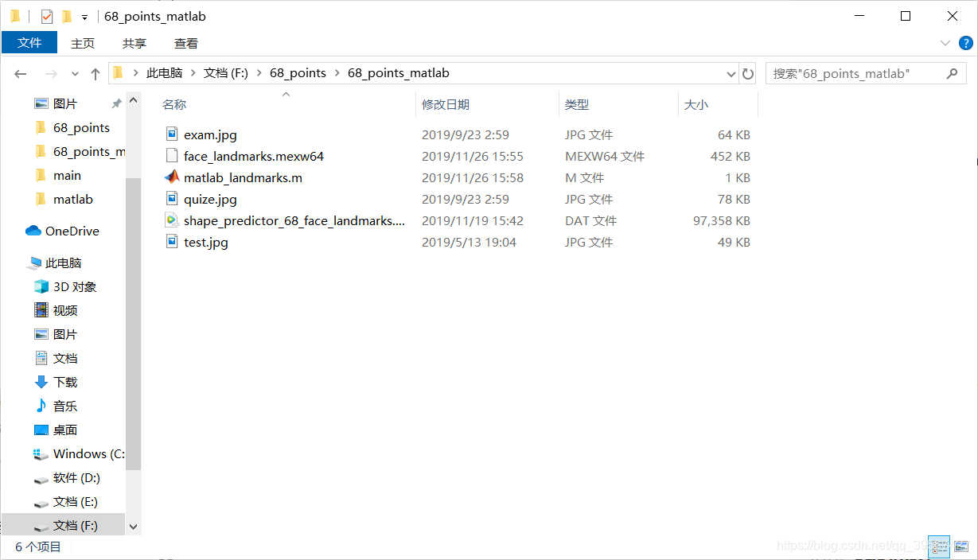978x560 pixels.
Task: Click the 2019/5/13 19:04 date cell
Action: coord(469,242)
